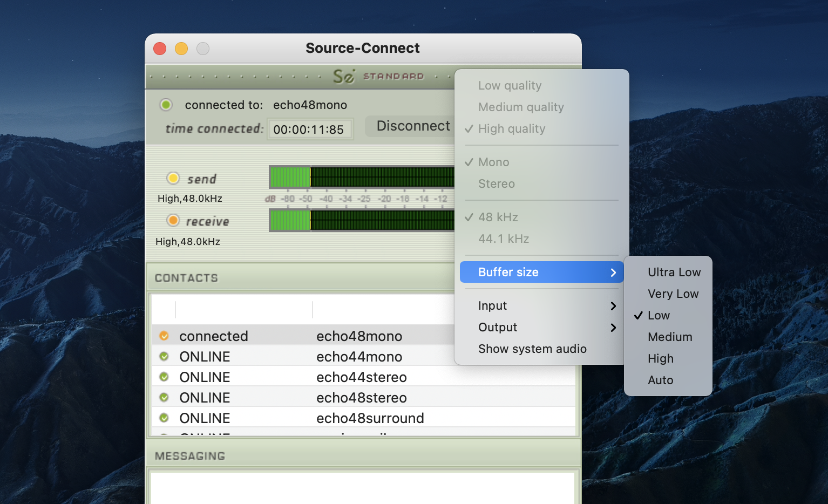Click the send level meter bar

(362, 177)
